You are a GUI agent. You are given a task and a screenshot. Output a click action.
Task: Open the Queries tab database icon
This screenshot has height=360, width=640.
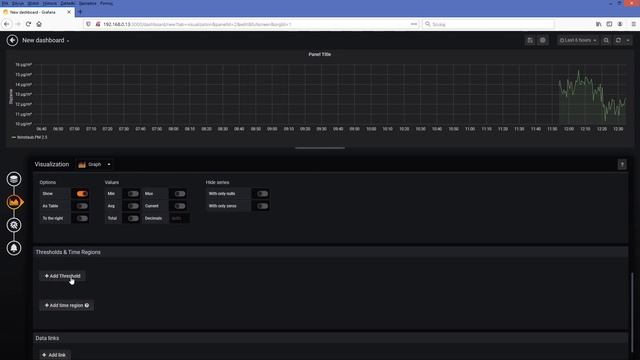point(14,179)
